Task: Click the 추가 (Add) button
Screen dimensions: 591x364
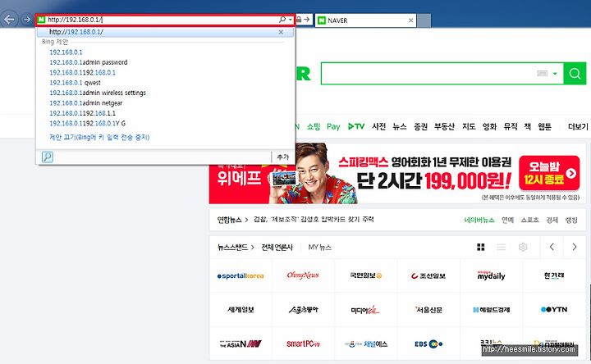Action: [282, 157]
